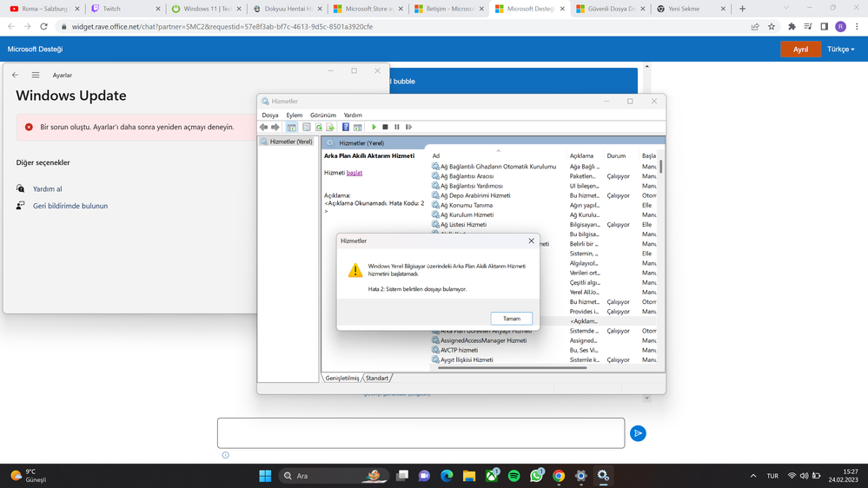Click share icon in address bar
868x488 pixels.
tap(755, 27)
